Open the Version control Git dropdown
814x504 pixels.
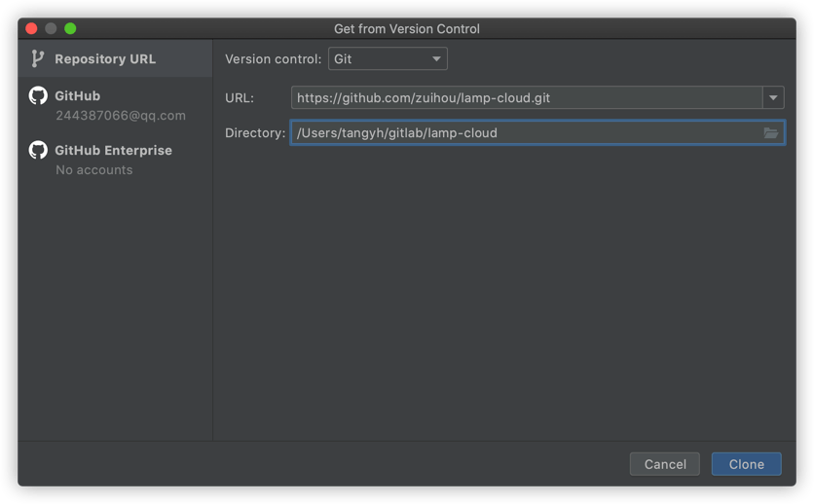pyautogui.click(x=388, y=59)
